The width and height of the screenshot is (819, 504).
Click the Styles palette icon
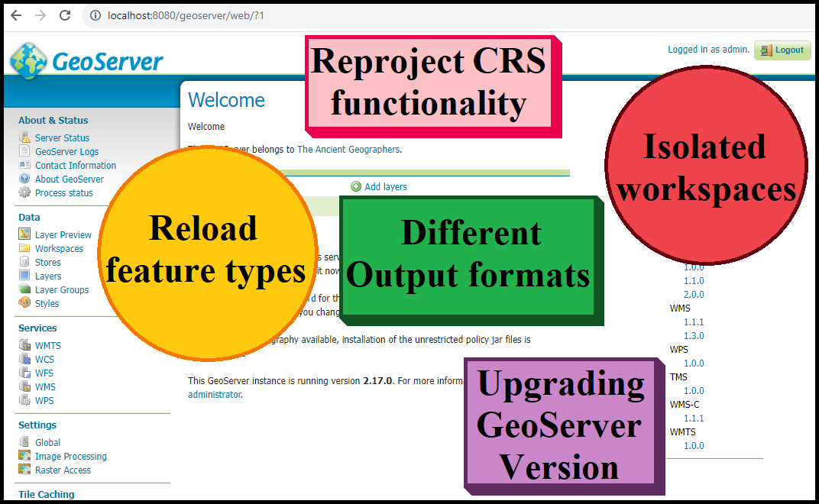pyautogui.click(x=24, y=302)
